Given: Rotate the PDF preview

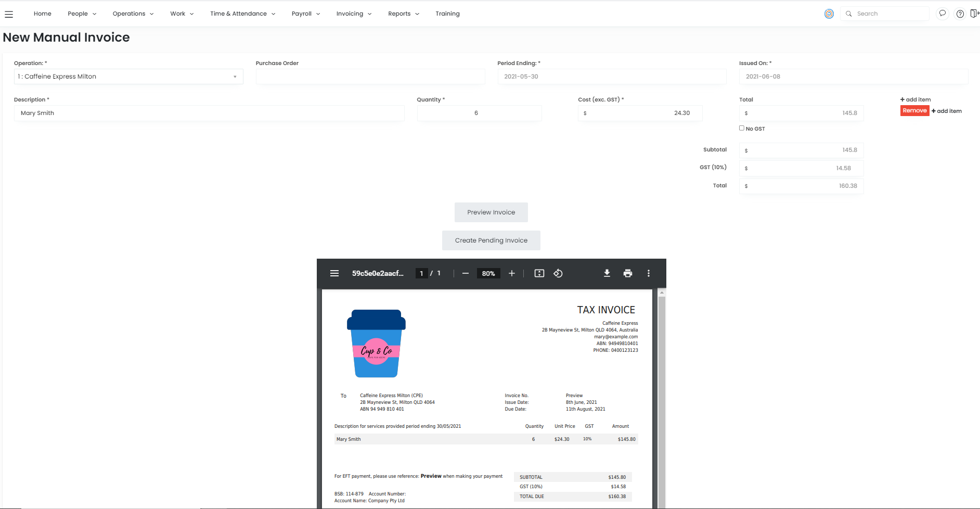Looking at the screenshot, I should (558, 273).
